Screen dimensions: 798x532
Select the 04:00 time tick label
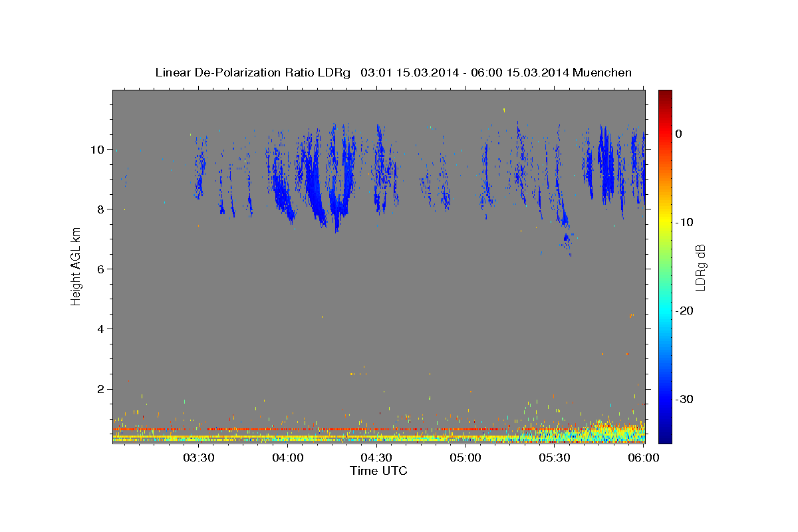288,458
